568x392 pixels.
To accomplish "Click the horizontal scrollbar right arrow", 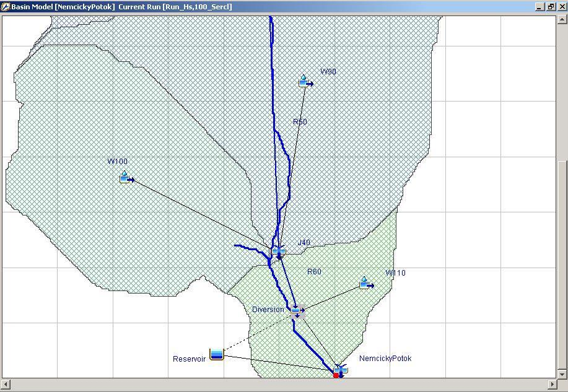I will pos(553,384).
